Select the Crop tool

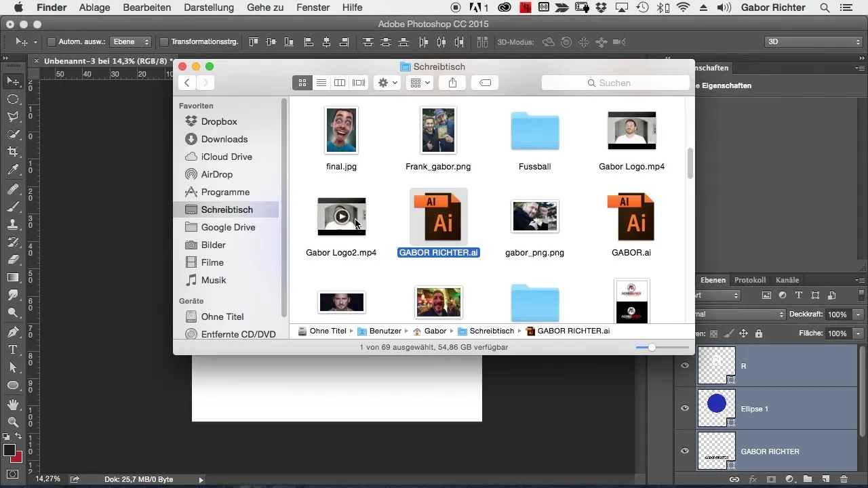[x=13, y=152]
